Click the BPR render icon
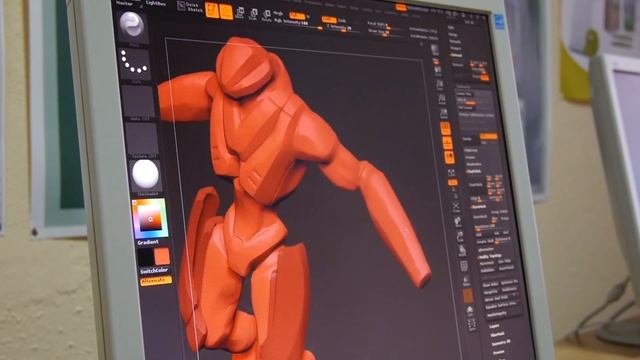Viewport: 640px width, 360px height. point(435,51)
